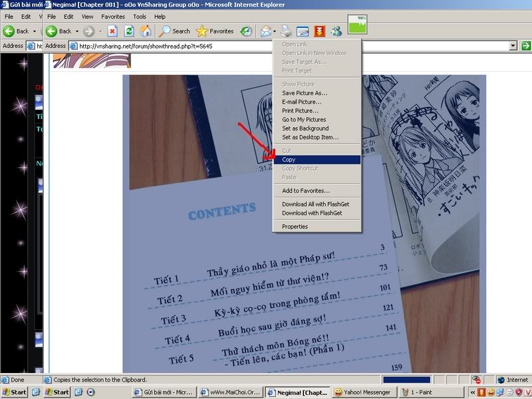Viewport: 532px width, 399px height.
Task: Click Back arrow in the background browser window
Action: pyautogui.click(x=9, y=31)
